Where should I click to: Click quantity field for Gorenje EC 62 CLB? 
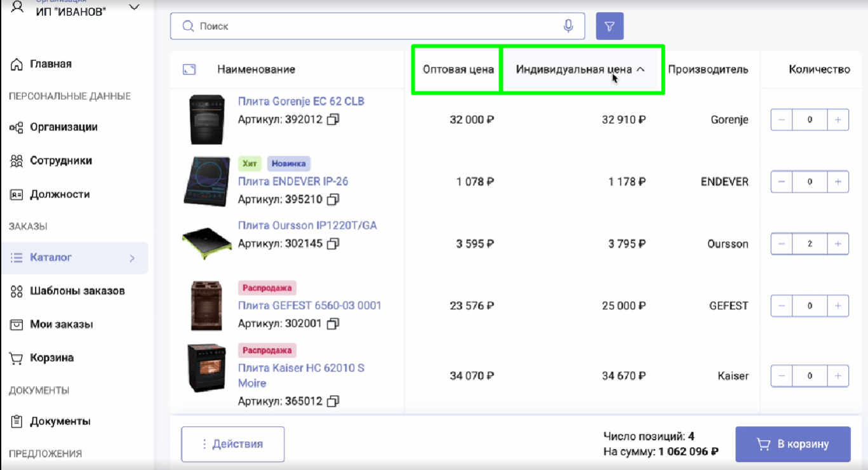tap(810, 119)
